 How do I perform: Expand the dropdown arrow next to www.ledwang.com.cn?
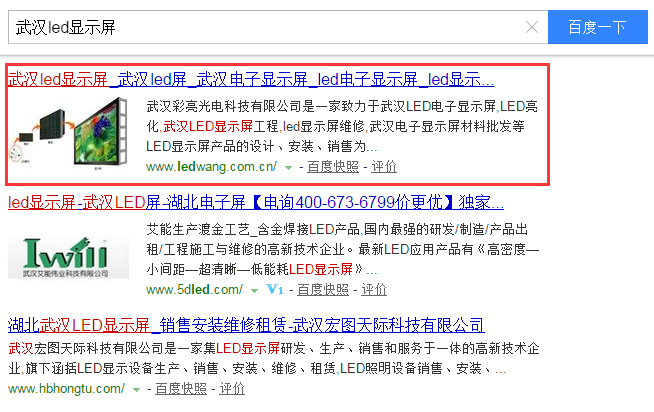[289, 167]
